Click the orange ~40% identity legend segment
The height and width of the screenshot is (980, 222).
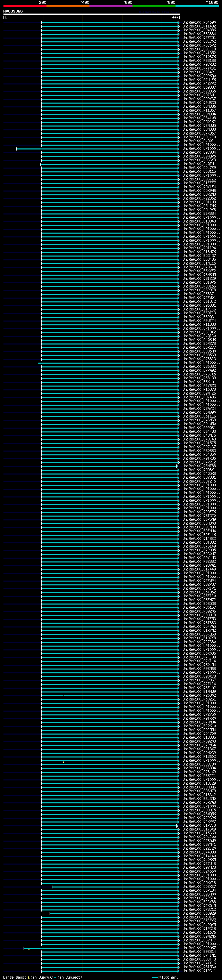point(68,6)
